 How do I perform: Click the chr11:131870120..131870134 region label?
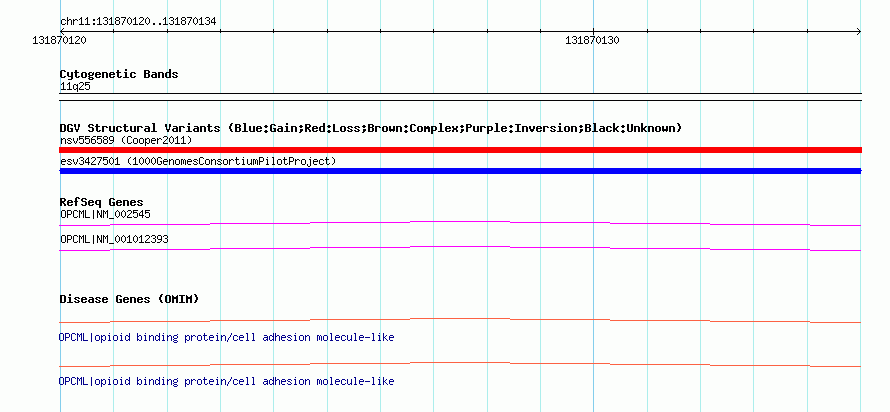(138, 22)
